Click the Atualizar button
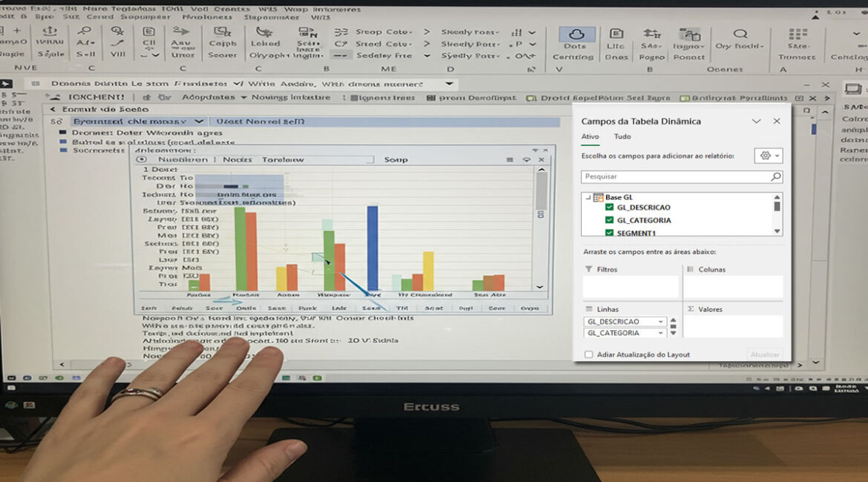 click(x=764, y=355)
